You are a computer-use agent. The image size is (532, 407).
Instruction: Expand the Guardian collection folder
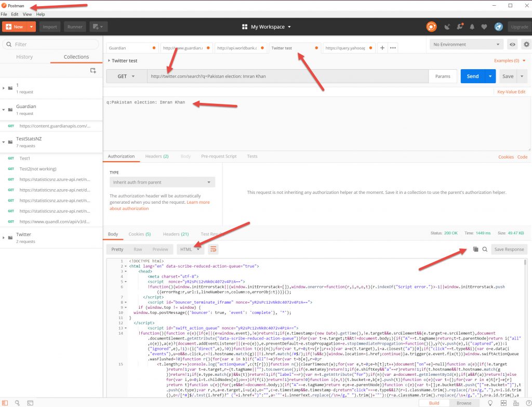point(4,110)
